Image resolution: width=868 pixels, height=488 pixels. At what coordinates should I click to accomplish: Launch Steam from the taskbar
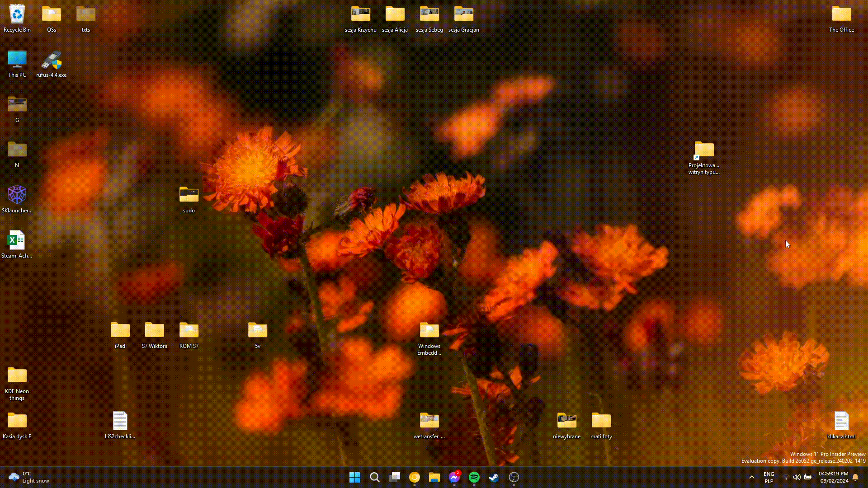coord(493,477)
